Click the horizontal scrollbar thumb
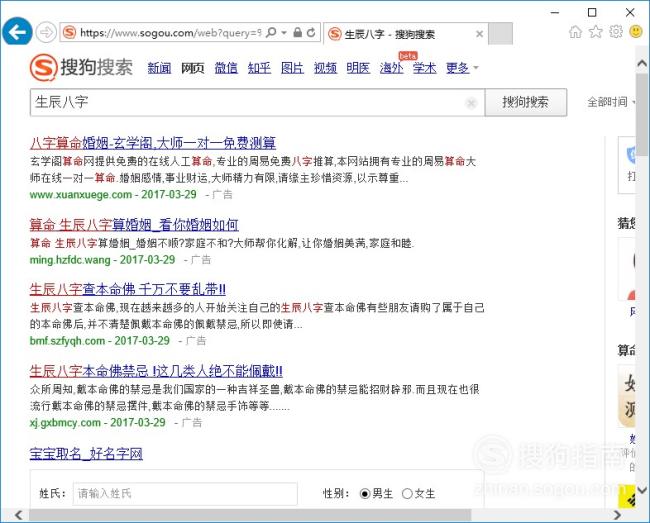650x523 pixels. [250, 515]
